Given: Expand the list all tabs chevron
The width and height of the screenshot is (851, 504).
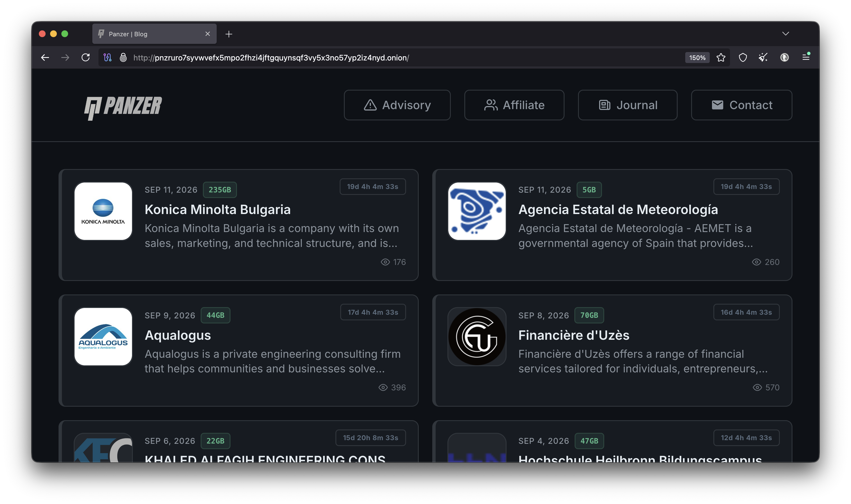Looking at the screenshot, I should pyautogui.click(x=785, y=34).
